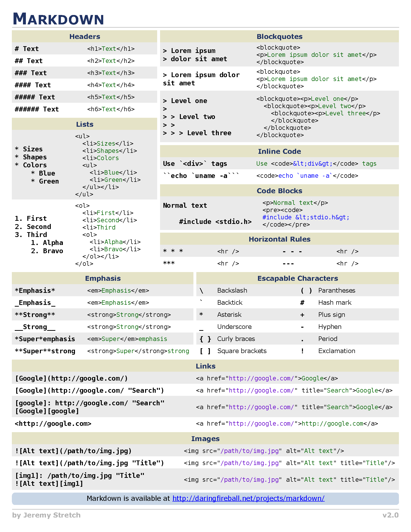Click the nested '* Green' list item

(45, 181)
